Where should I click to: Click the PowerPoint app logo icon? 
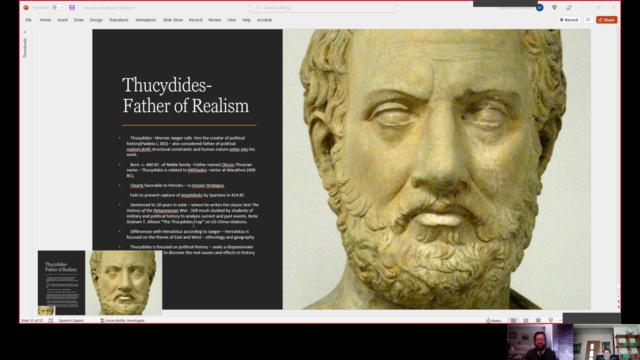click(26, 7)
